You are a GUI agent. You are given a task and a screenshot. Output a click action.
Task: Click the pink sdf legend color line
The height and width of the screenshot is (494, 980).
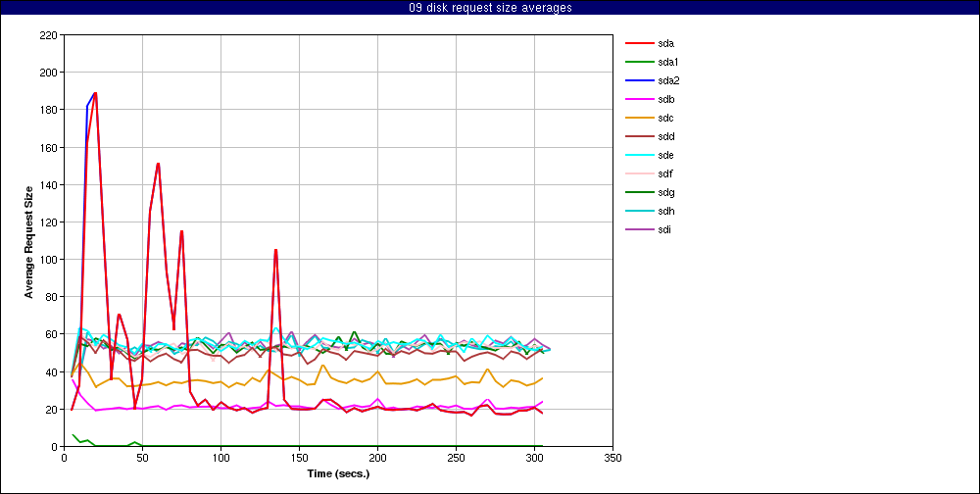pos(638,173)
